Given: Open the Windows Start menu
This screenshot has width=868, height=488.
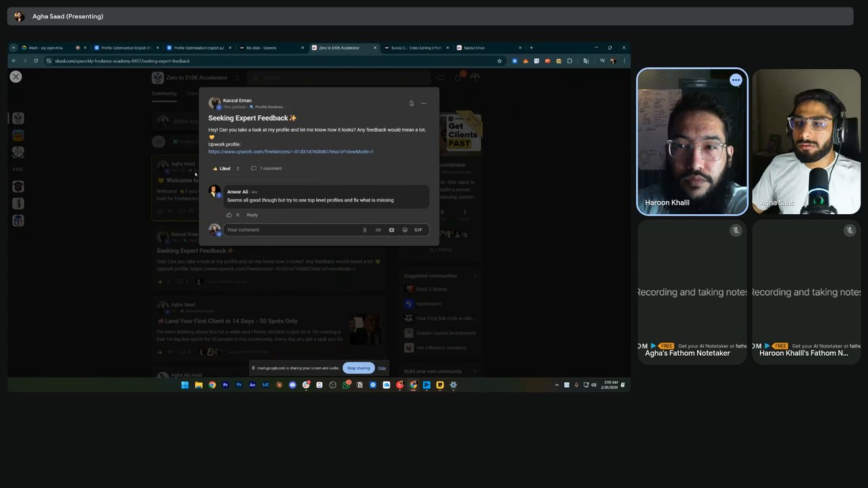Looking at the screenshot, I should pyautogui.click(x=184, y=385).
